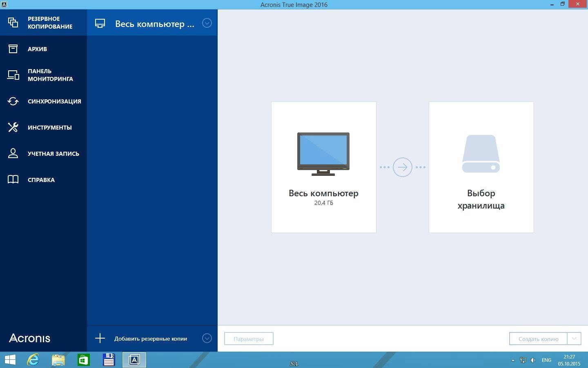Viewport: 588px width, 368px height.
Task: Select the Синхронизация sync arrows icon
Action: click(x=13, y=101)
